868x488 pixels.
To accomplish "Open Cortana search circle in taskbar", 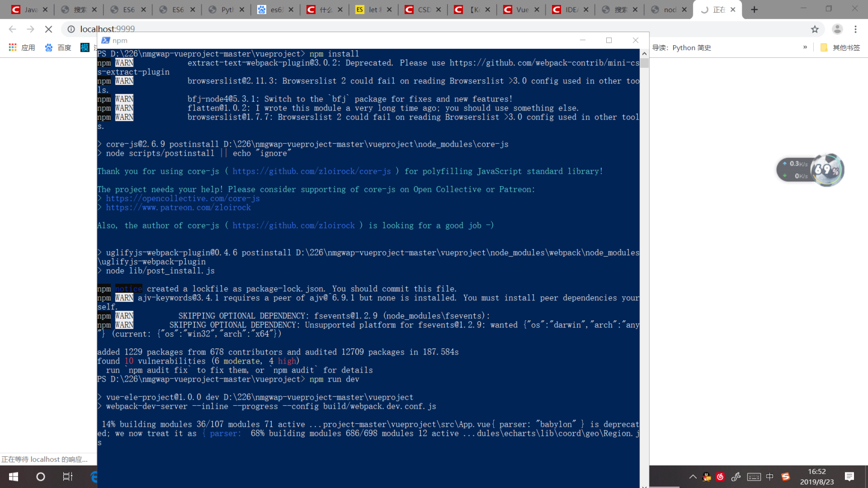I will click(40, 477).
